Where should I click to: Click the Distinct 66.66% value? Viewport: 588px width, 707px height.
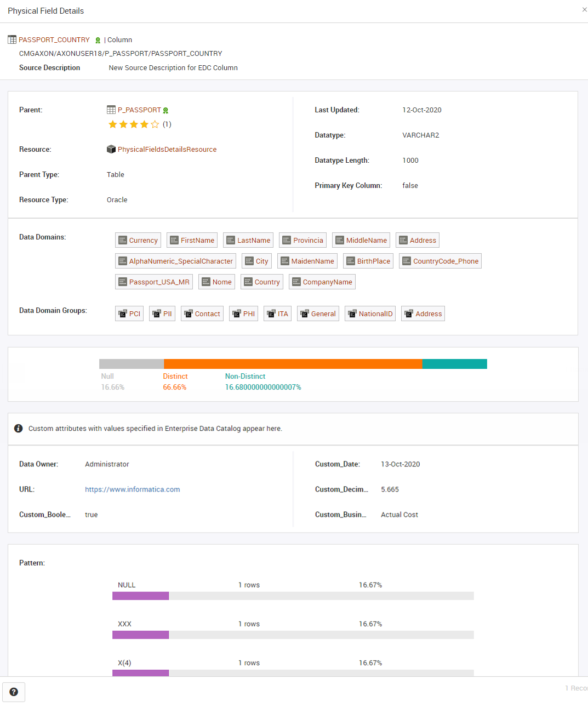click(x=175, y=387)
